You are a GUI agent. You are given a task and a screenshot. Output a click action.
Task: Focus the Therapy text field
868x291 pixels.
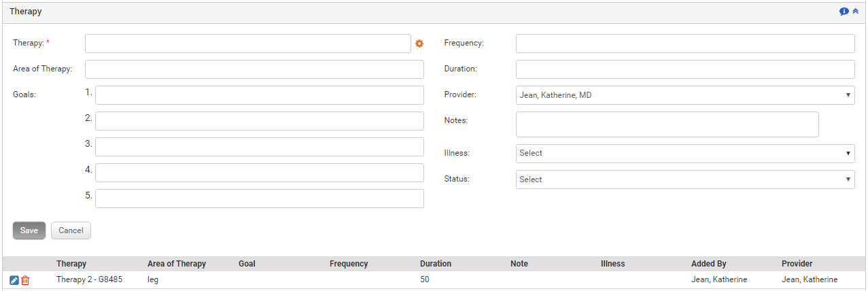[247, 44]
